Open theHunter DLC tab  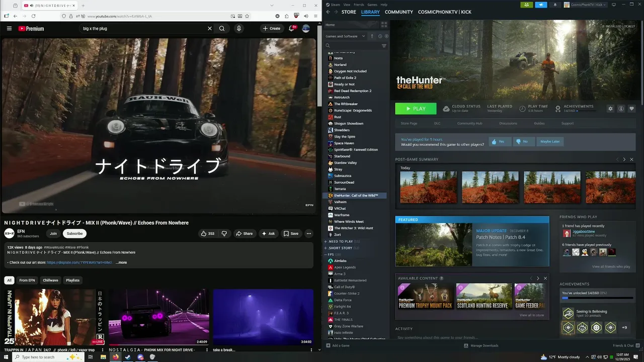[437, 123]
